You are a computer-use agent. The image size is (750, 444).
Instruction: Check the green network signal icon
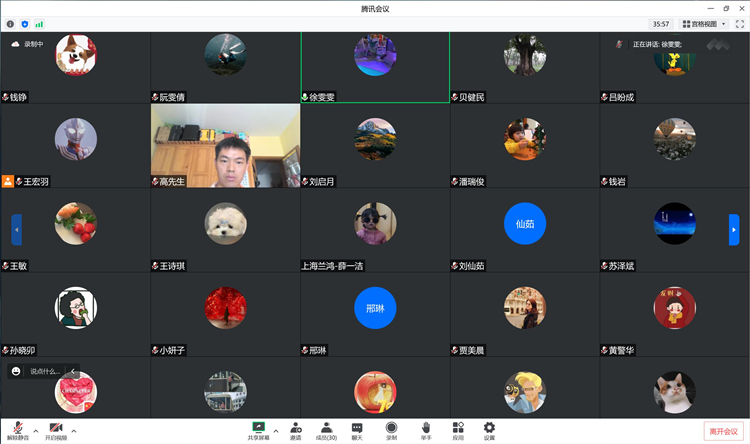click(x=39, y=24)
